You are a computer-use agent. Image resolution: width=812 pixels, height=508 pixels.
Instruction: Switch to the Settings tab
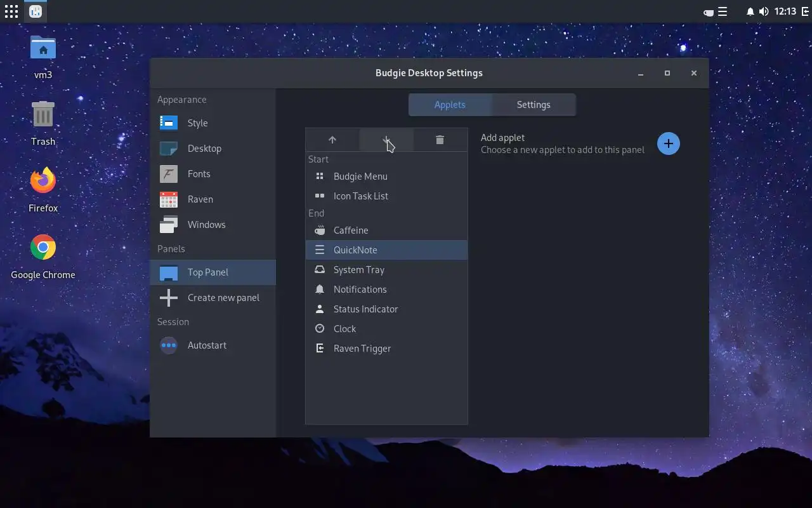point(534,105)
